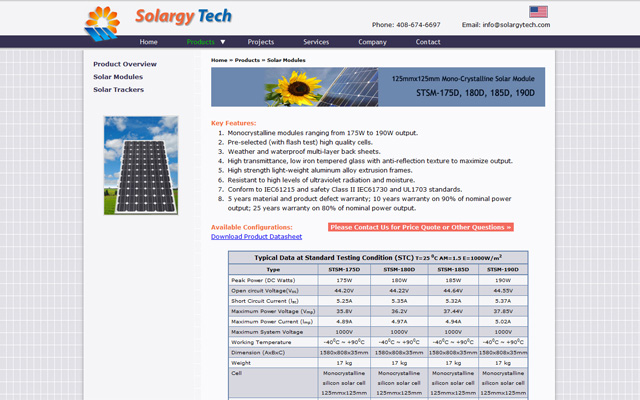Click the Maximum Power Voltage row label
Image resolution: width=640 pixels, height=400 pixels.
click(x=273, y=311)
